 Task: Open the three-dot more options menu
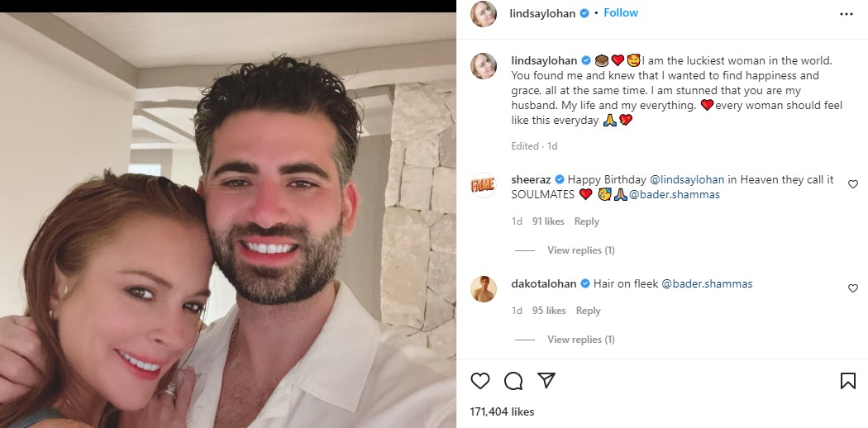click(847, 14)
